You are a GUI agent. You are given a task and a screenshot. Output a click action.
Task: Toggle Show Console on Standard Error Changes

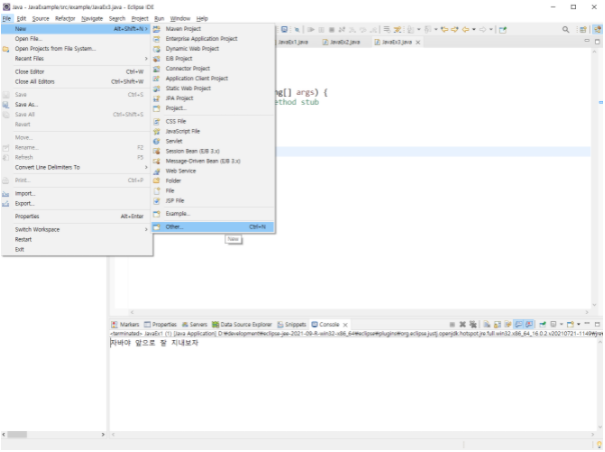(529, 325)
